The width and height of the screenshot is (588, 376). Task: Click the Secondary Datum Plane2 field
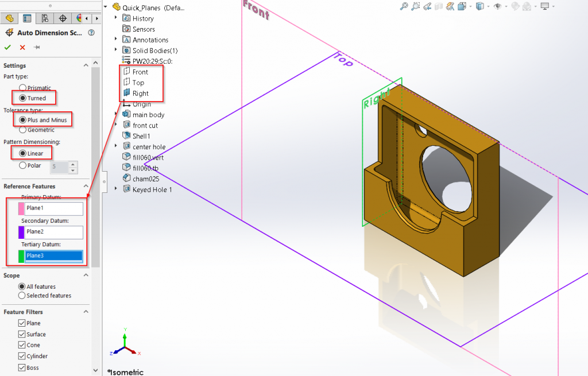(54, 232)
